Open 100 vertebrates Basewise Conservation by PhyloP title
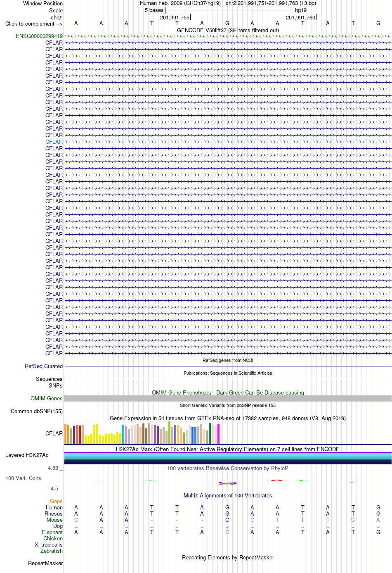392x573 pixels. pyautogui.click(x=228, y=468)
